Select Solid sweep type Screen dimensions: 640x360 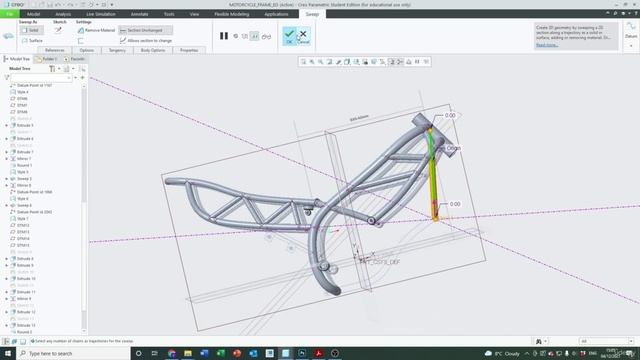coord(31,30)
